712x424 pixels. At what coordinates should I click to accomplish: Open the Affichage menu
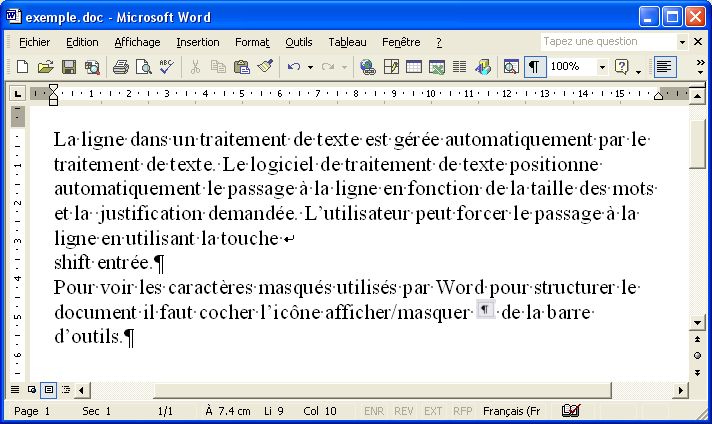(137, 42)
